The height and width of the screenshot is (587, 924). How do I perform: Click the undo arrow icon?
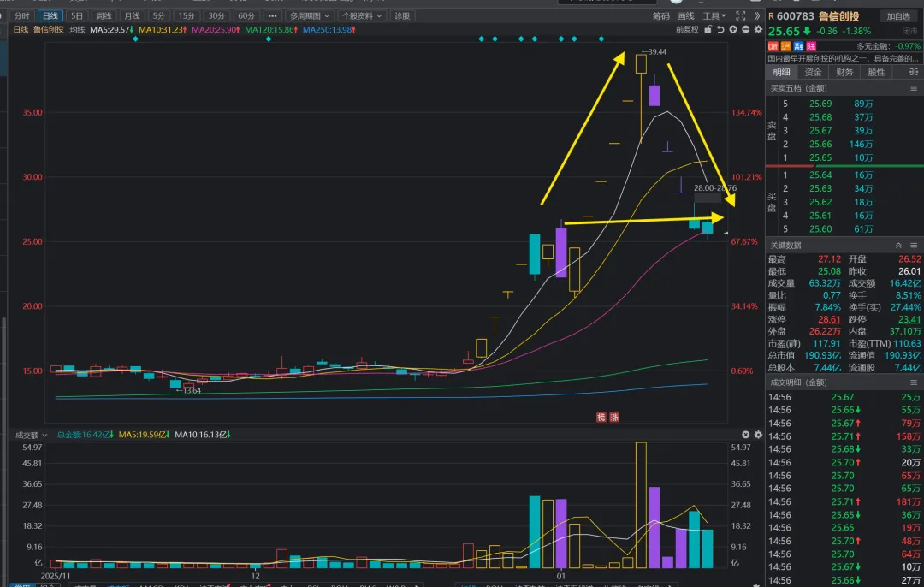coord(720,29)
